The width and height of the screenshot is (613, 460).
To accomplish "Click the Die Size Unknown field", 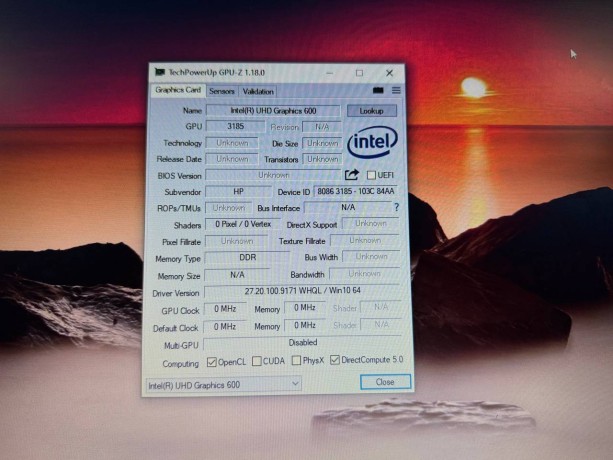I will pyautogui.click(x=322, y=143).
